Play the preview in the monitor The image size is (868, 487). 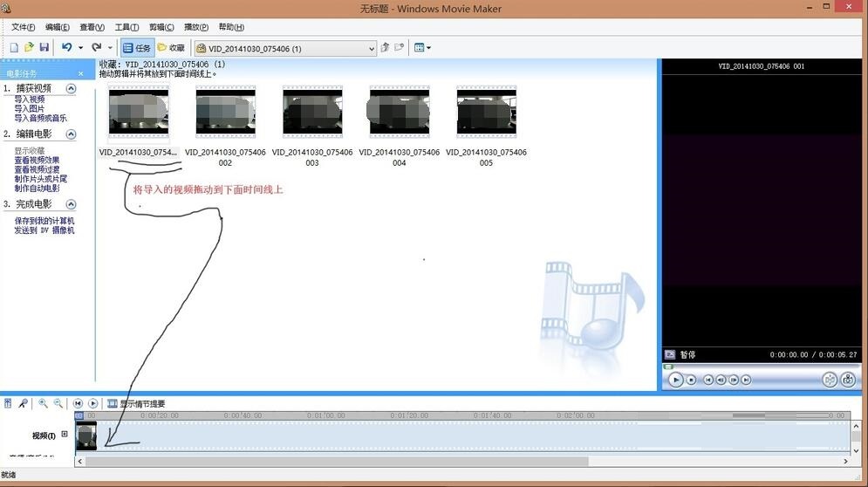coord(675,380)
